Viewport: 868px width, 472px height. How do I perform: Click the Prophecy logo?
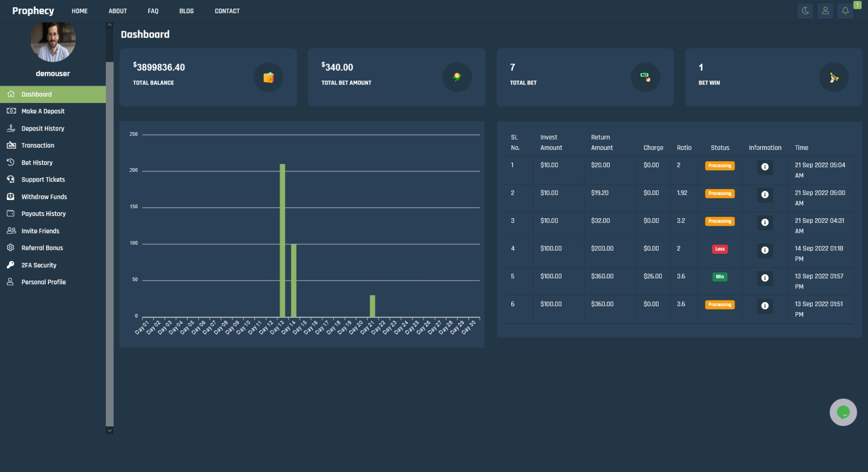pyautogui.click(x=33, y=11)
